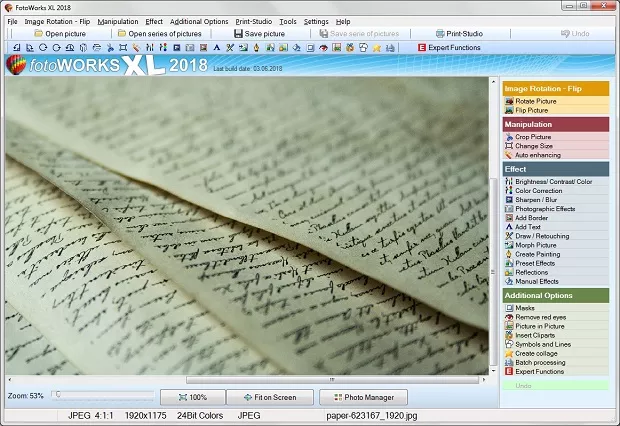Viewport: 620px width, 426px height.
Task: Click the Add Text 'A' toolbar icon
Action: [216, 48]
